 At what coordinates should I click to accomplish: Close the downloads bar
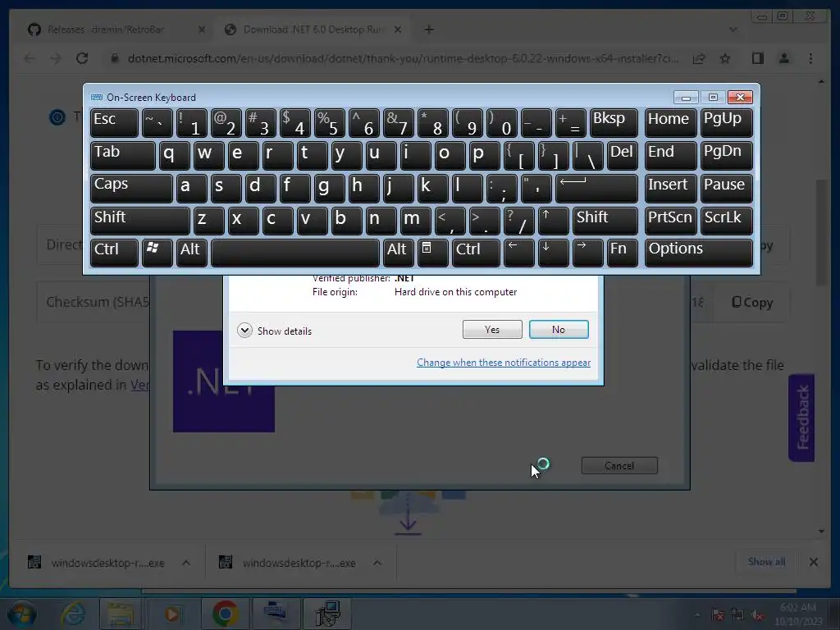tap(813, 562)
